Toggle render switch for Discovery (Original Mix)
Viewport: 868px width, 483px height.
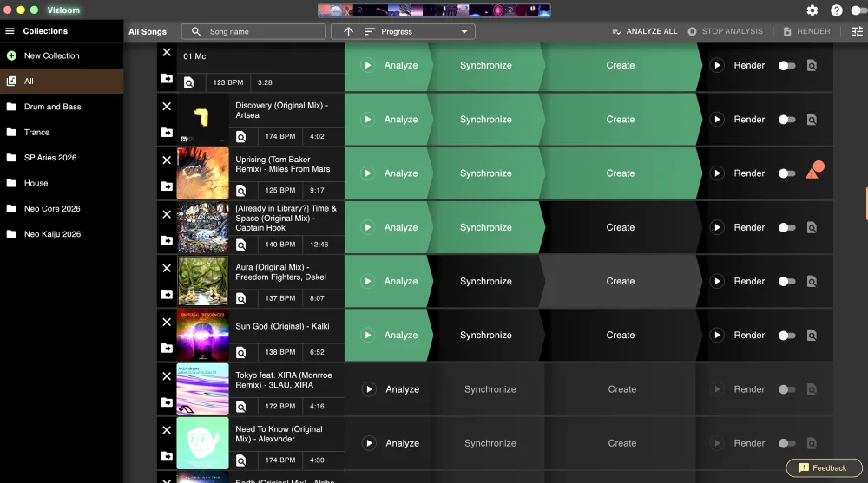[x=786, y=120]
